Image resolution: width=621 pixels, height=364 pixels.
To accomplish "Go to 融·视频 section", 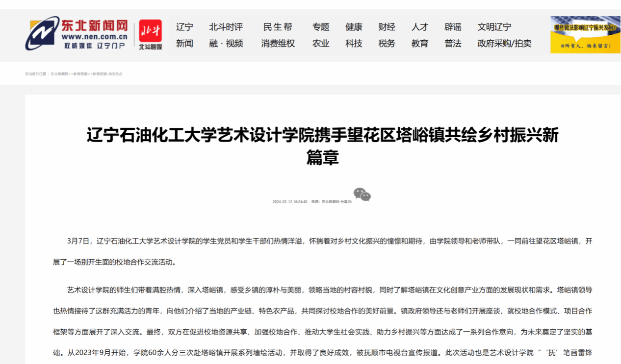I will coord(226,44).
